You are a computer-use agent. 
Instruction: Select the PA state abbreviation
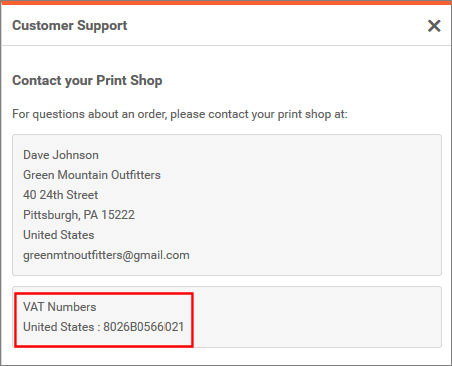[x=90, y=215]
